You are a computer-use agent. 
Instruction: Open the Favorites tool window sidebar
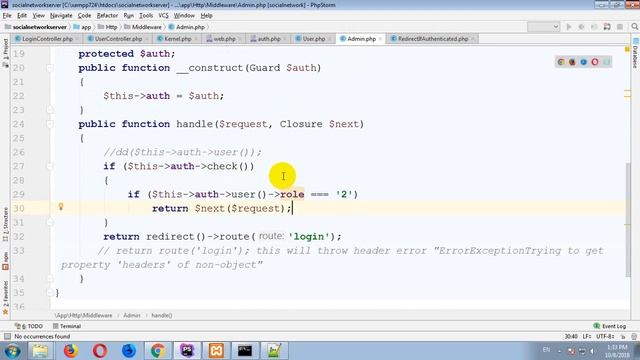pyautogui.click(x=5, y=298)
